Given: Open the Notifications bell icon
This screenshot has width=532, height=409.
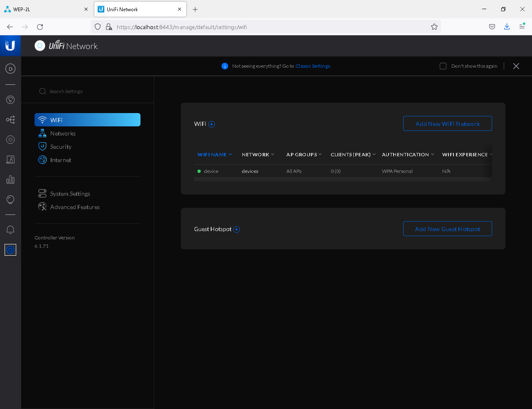Looking at the screenshot, I should pyautogui.click(x=10, y=230).
